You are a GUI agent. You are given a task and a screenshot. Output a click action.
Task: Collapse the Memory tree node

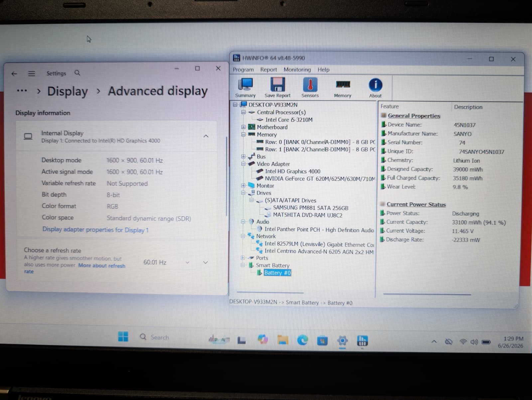[243, 135]
